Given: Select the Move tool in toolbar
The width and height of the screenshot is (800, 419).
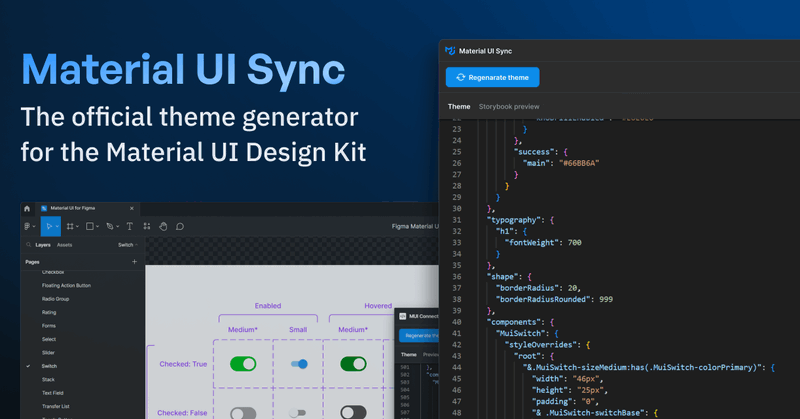Looking at the screenshot, I should coord(49,226).
